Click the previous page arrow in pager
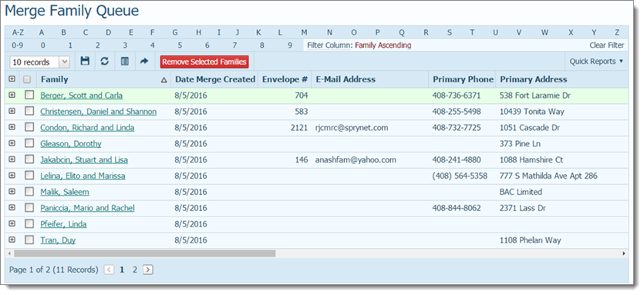644x295 pixels. click(x=110, y=270)
